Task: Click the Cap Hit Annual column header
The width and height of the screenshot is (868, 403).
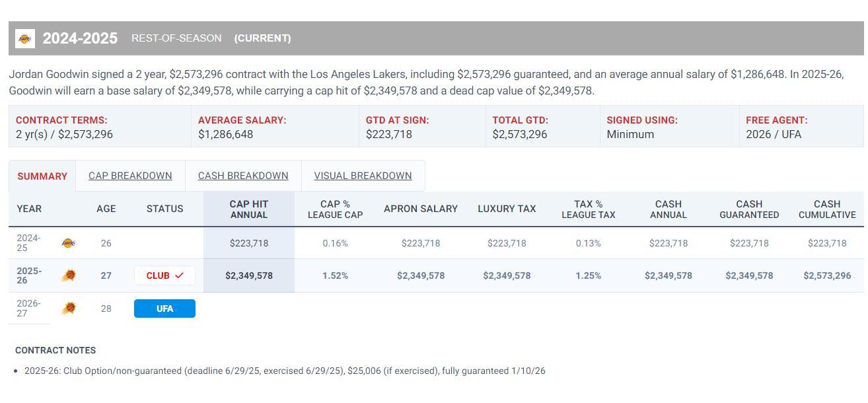Action: (249, 209)
